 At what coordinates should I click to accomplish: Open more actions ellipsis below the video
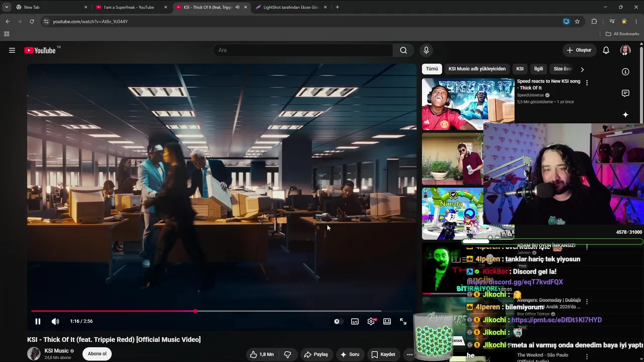pos(410,354)
